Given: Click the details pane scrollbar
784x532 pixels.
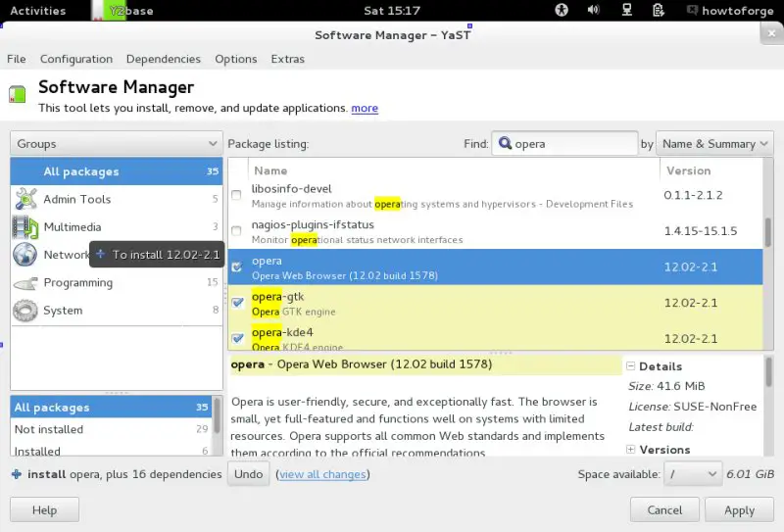Looking at the screenshot, I should [768, 372].
